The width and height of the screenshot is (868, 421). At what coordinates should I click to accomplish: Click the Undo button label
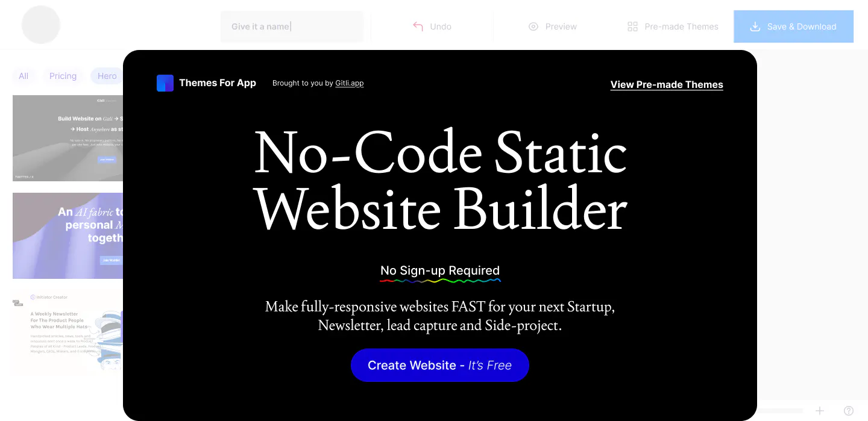tap(441, 27)
